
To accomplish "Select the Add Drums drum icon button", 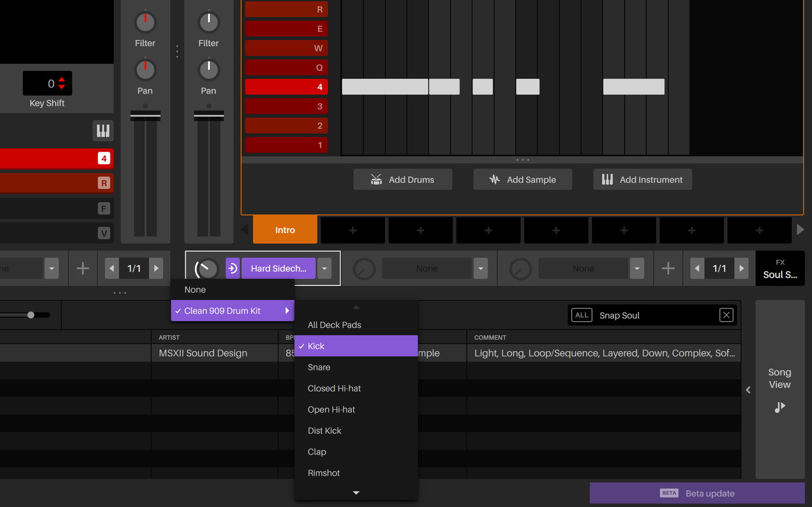I will pyautogui.click(x=376, y=179).
